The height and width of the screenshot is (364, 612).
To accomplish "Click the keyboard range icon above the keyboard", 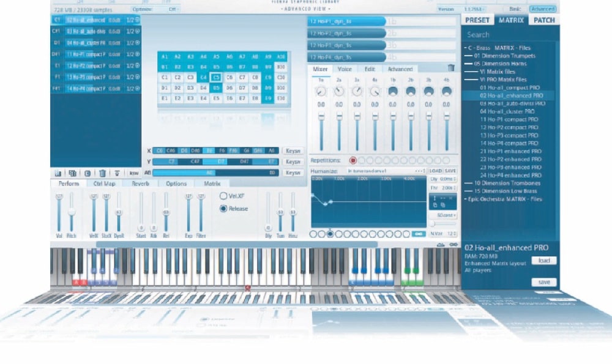I will tap(441, 245).
